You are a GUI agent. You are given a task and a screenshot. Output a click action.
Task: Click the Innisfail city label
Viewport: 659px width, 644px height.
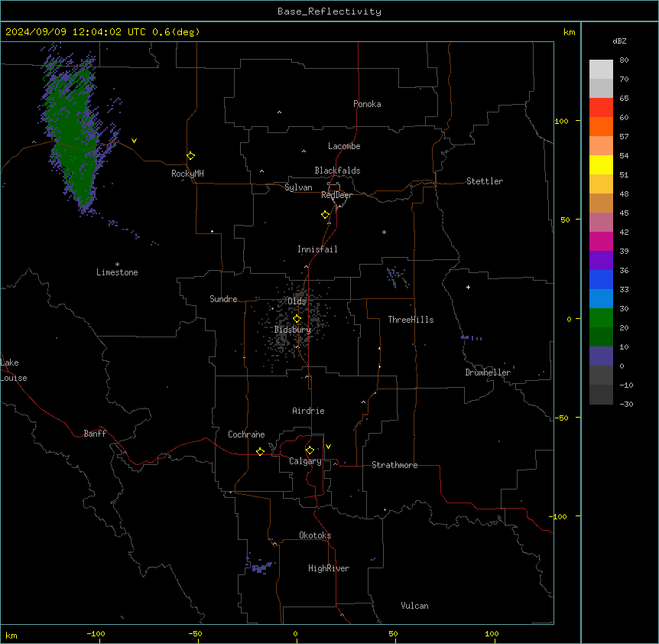pos(317,249)
